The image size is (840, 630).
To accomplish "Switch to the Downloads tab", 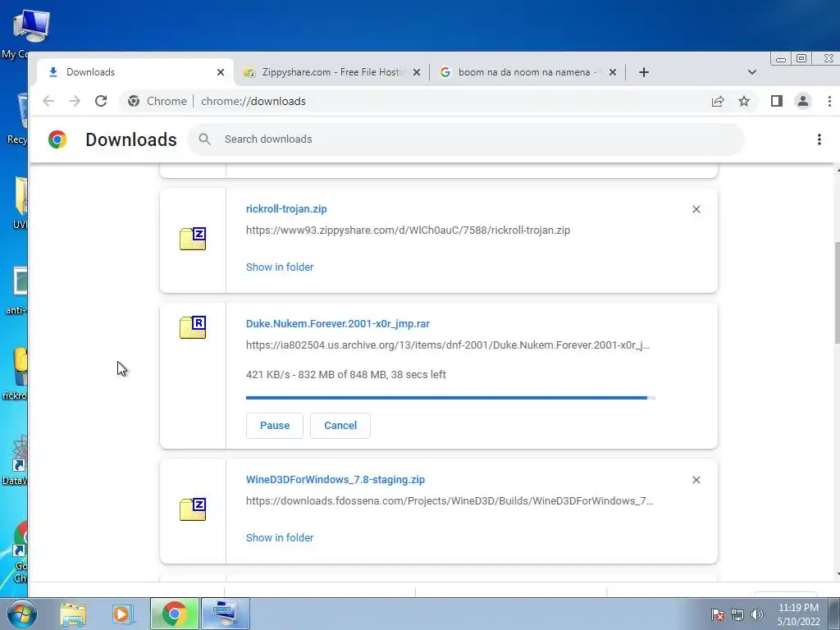I will tap(135, 72).
